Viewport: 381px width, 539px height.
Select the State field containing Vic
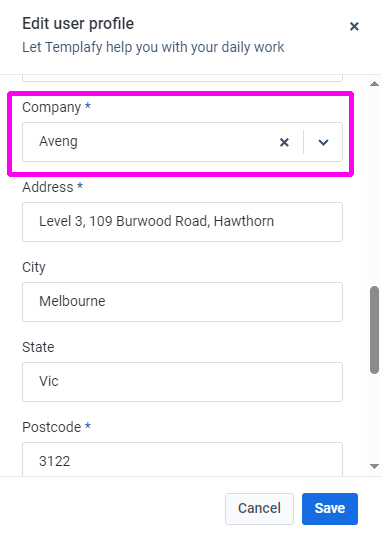[x=182, y=382]
